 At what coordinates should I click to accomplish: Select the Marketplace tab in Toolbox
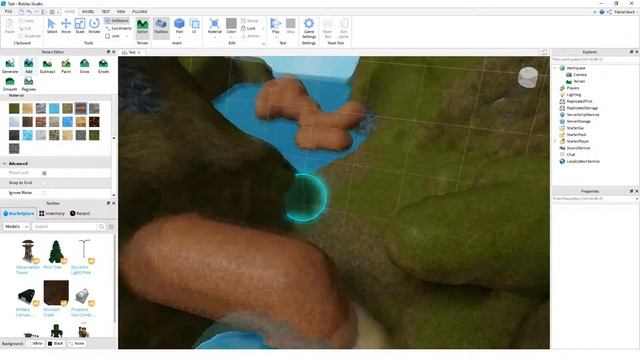tap(19, 213)
